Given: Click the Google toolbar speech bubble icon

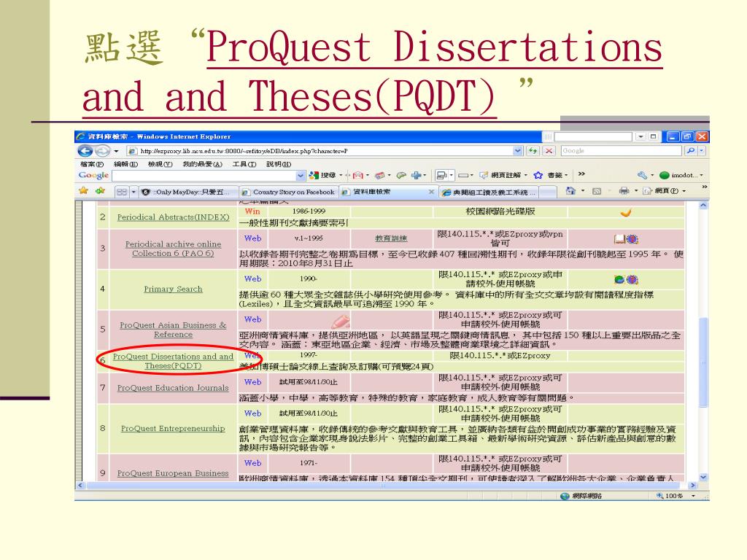Looking at the screenshot, I should tap(402, 175).
